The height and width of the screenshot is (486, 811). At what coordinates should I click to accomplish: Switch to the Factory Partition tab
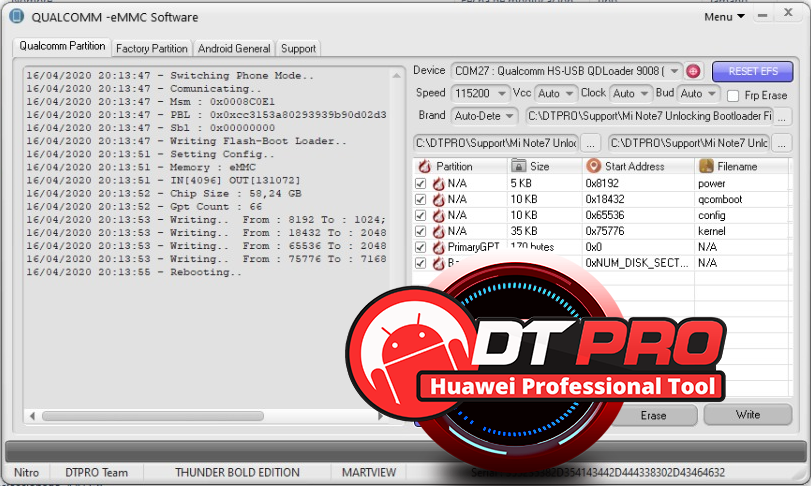coord(152,49)
